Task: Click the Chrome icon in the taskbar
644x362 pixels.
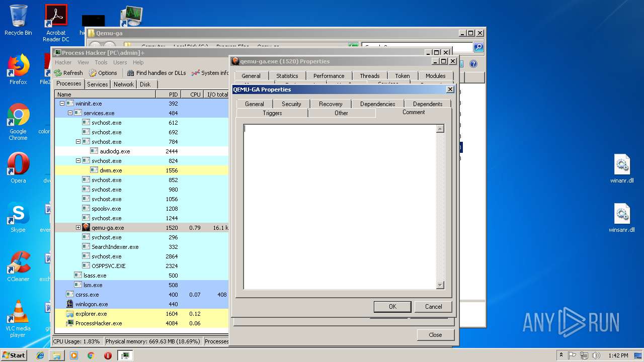Action: (91, 355)
